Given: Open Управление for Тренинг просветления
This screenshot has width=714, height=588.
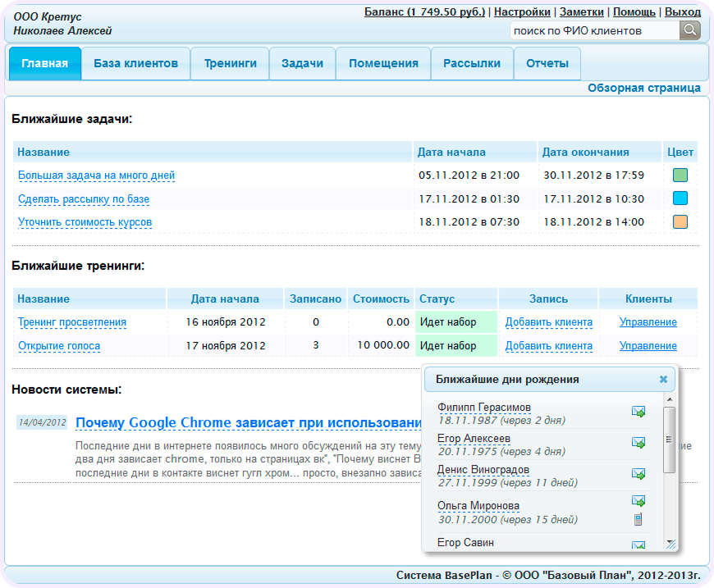Looking at the screenshot, I should tap(648, 322).
